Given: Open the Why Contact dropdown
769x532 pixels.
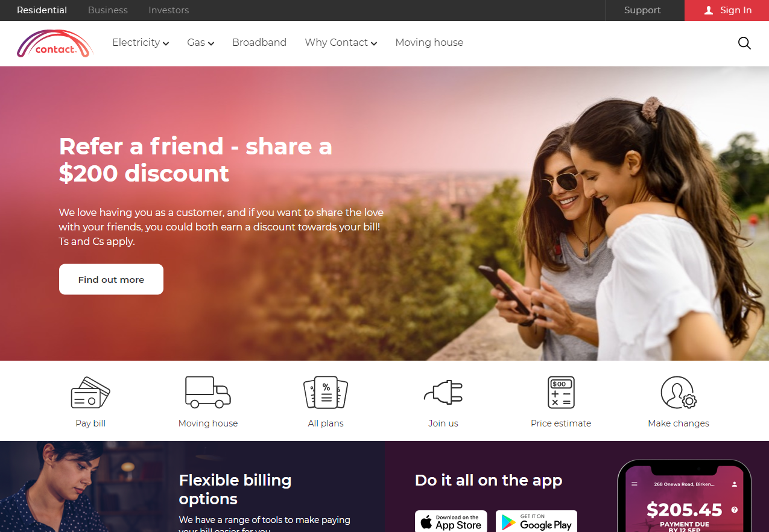Looking at the screenshot, I should click(341, 42).
